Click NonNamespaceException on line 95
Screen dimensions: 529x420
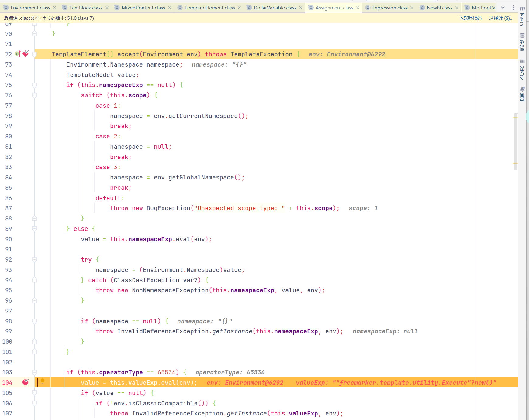170,290
